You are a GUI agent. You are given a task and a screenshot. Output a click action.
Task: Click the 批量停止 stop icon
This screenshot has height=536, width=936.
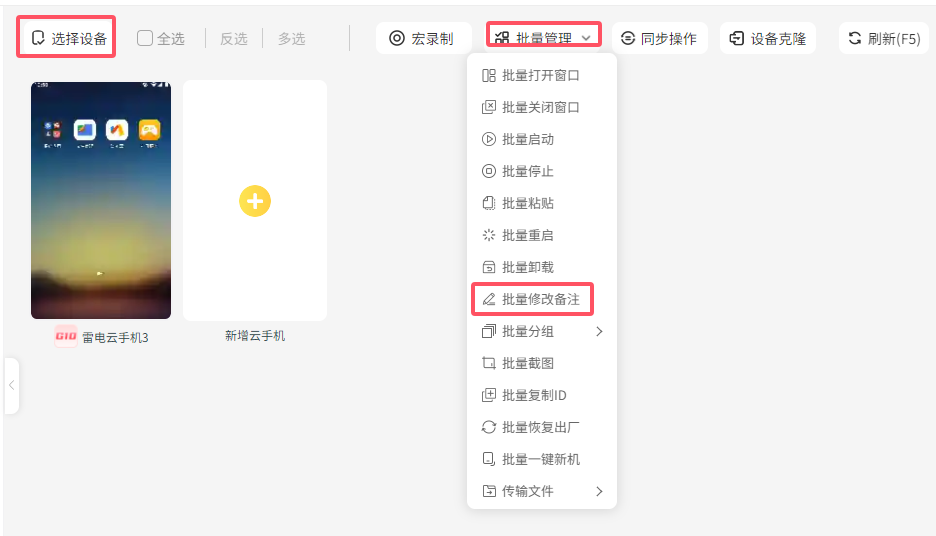click(x=489, y=171)
